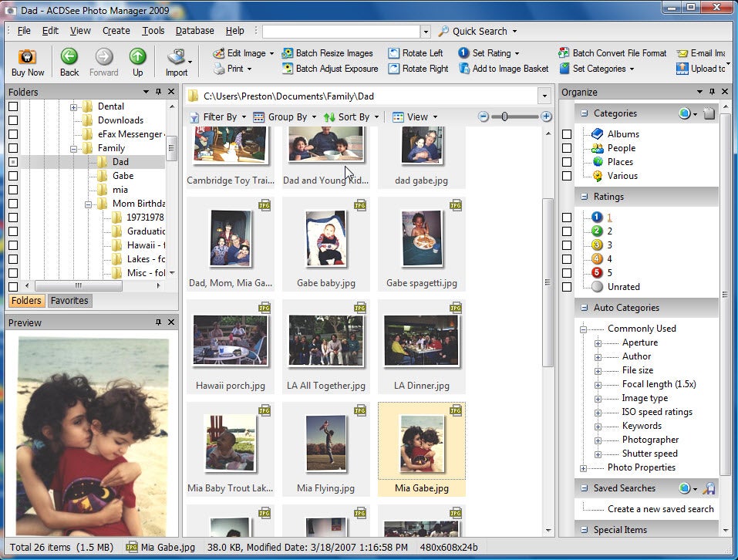738x560 pixels.
Task: Zoom in thumbnails with plus icon
Action: pos(546,116)
